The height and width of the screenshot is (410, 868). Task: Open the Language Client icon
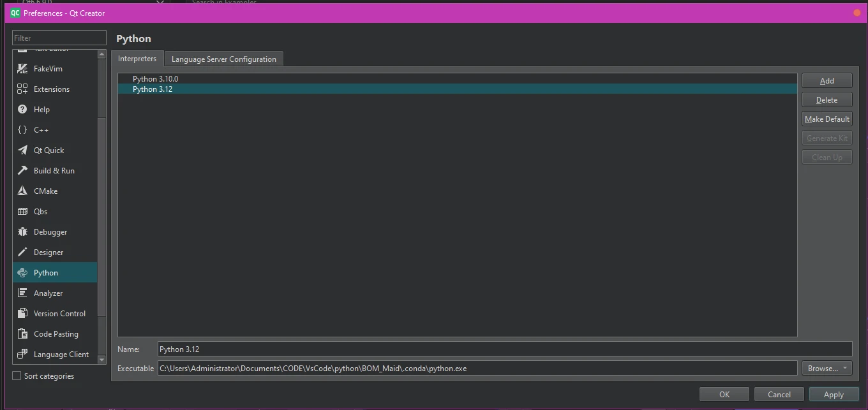point(22,354)
